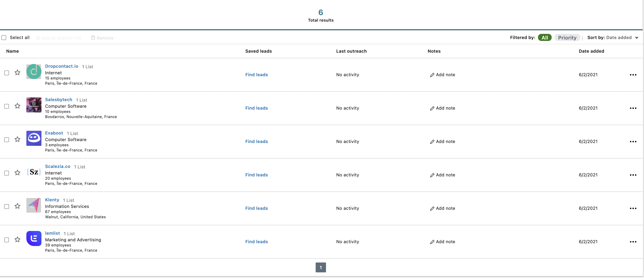Click the Remove button

[x=102, y=38]
